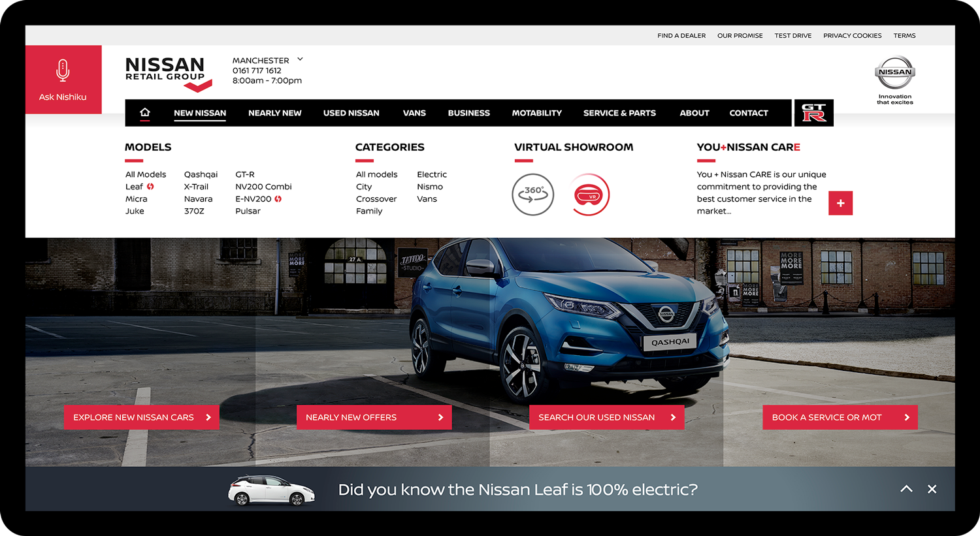Open the VR headset showroom icon
The image size is (980, 536).
[x=589, y=195]
